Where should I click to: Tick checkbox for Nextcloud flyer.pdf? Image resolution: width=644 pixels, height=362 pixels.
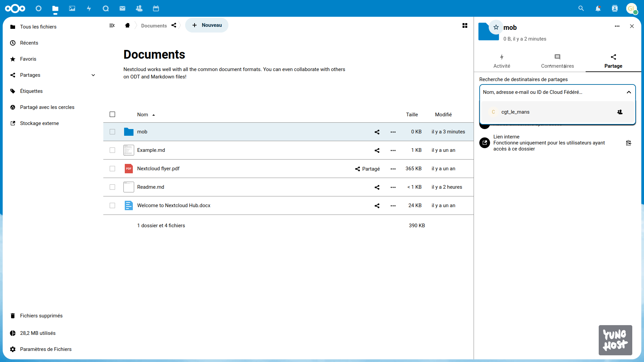tap(112, 169)
